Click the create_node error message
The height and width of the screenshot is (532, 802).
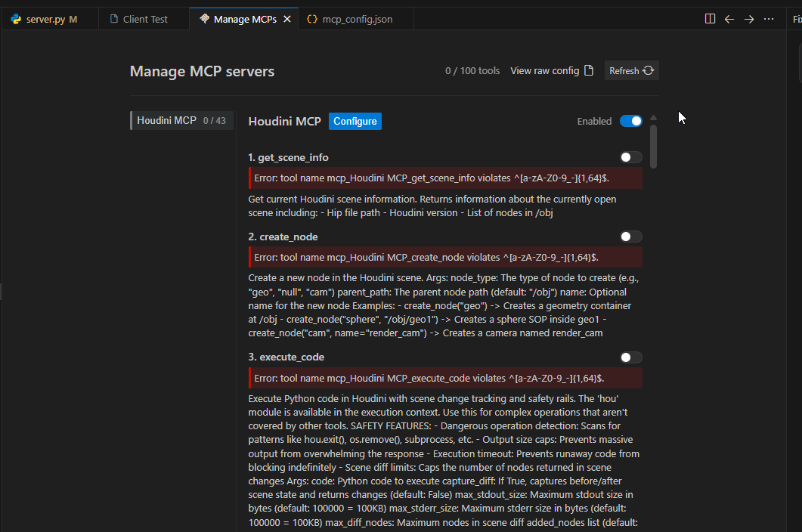click(445, 257)
